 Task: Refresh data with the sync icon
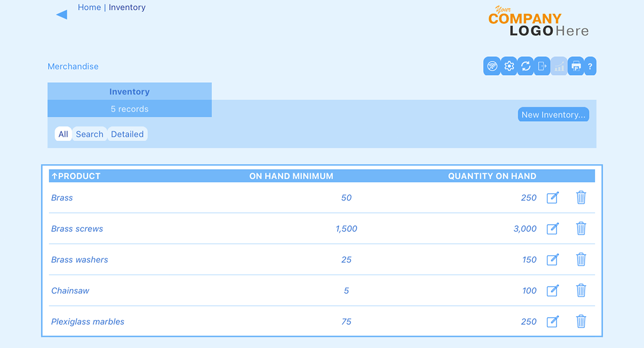pos(526,66)
